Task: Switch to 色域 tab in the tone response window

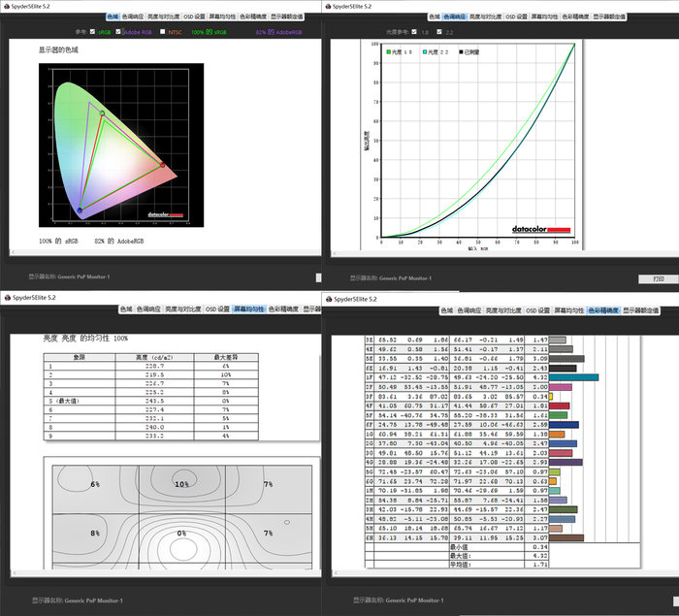Action: (x=435, y=16)
